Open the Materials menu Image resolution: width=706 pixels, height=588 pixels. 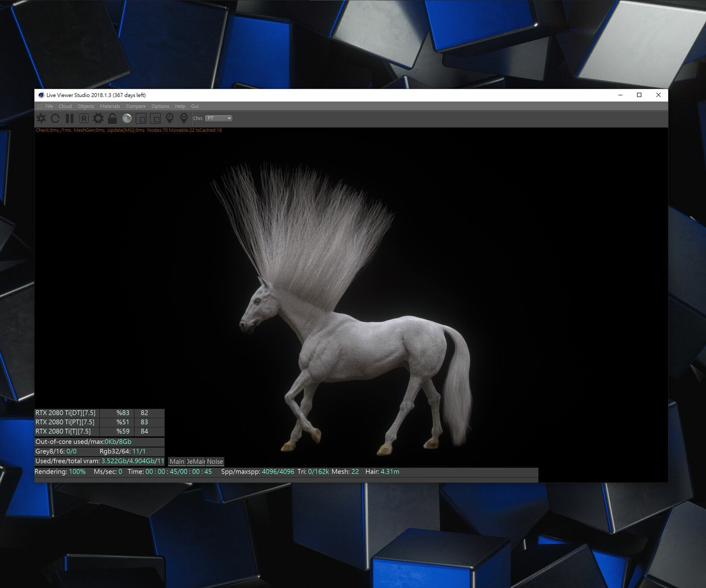click(110, 106)
